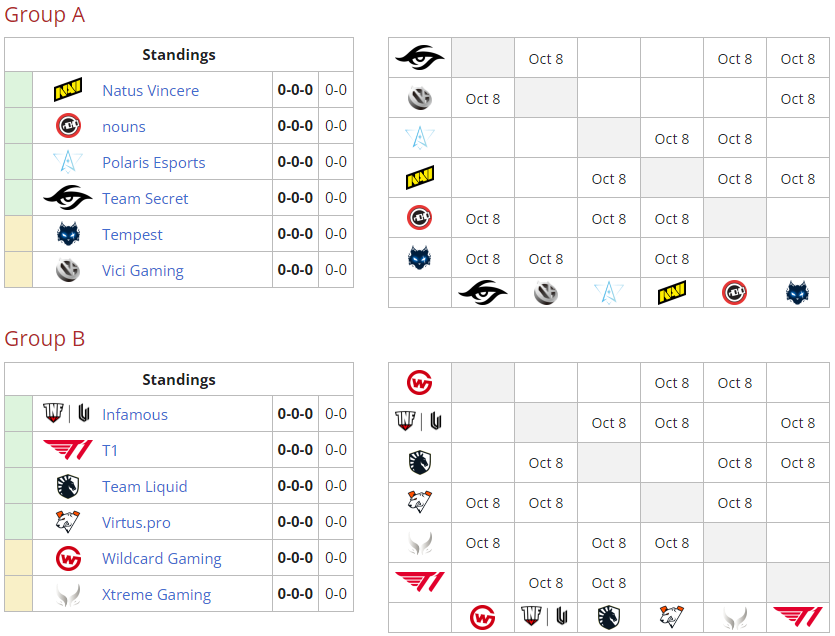
Task: Click Tempest wolf logo in standings table
Action: 68,234
